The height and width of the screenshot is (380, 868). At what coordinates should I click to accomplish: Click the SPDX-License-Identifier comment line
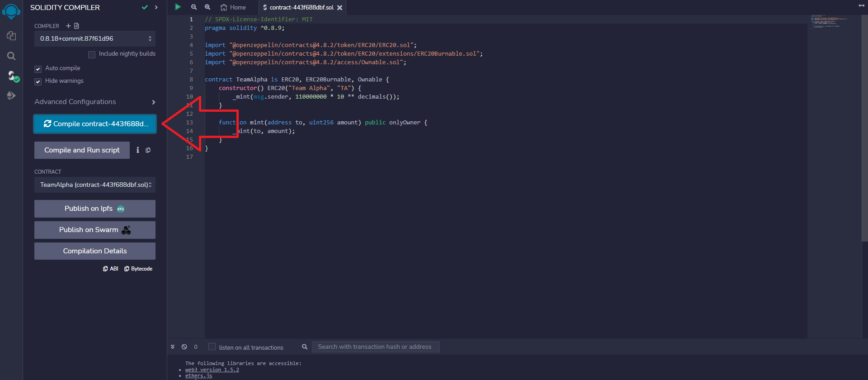click(259, 19)
